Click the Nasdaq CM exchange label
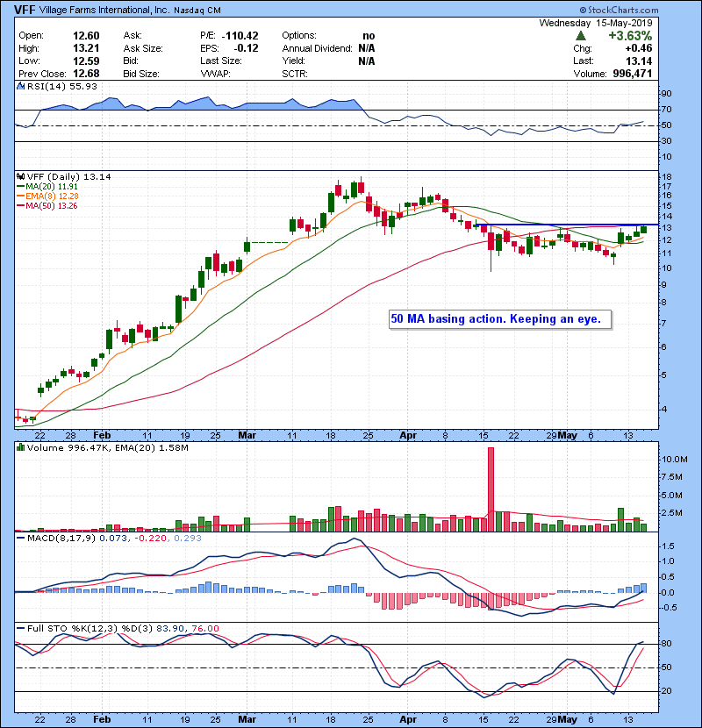The image size is (702, 728). 197,11
